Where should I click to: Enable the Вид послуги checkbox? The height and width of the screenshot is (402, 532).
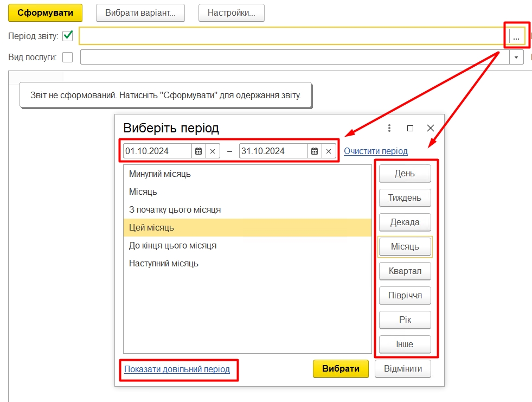tap(68, 57)
